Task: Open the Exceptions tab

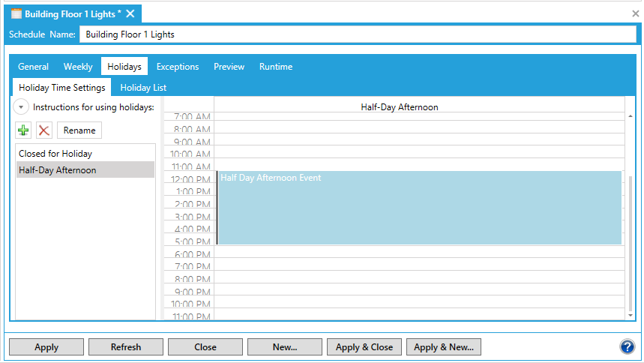Action: coord(178,67)
